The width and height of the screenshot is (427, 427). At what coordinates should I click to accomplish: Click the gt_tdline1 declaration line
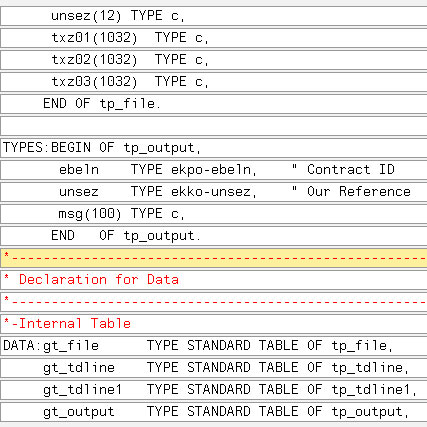(213, 390)
